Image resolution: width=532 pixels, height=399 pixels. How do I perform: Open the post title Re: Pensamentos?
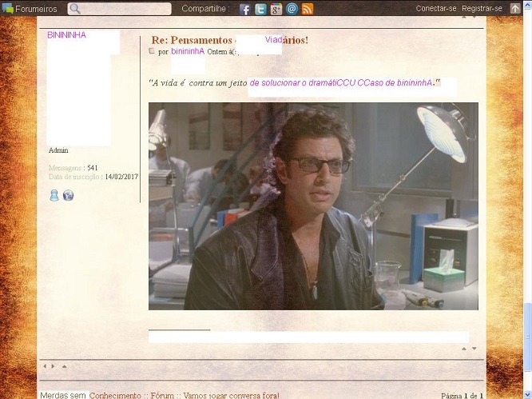pos(230,40)
